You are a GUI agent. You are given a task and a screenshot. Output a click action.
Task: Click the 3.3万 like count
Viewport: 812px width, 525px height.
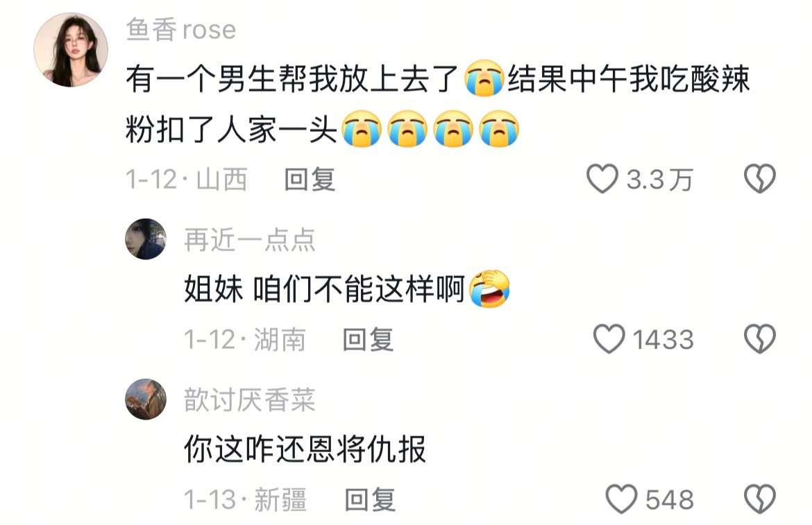[659, 180]
